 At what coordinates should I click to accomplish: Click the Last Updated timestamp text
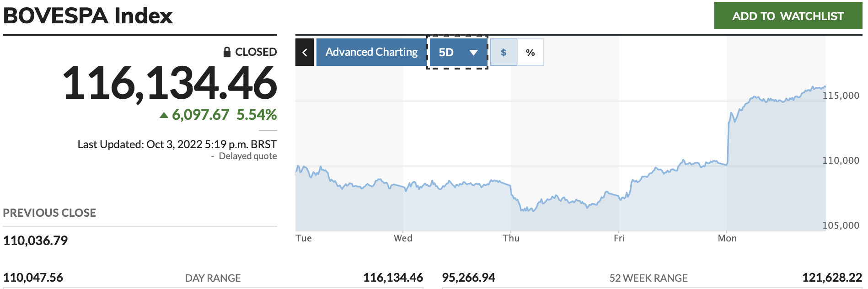[177, 144]
